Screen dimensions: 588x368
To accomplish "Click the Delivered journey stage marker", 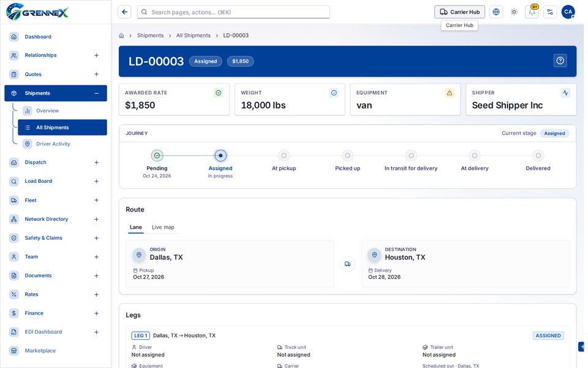I will (x=538, y=155).
